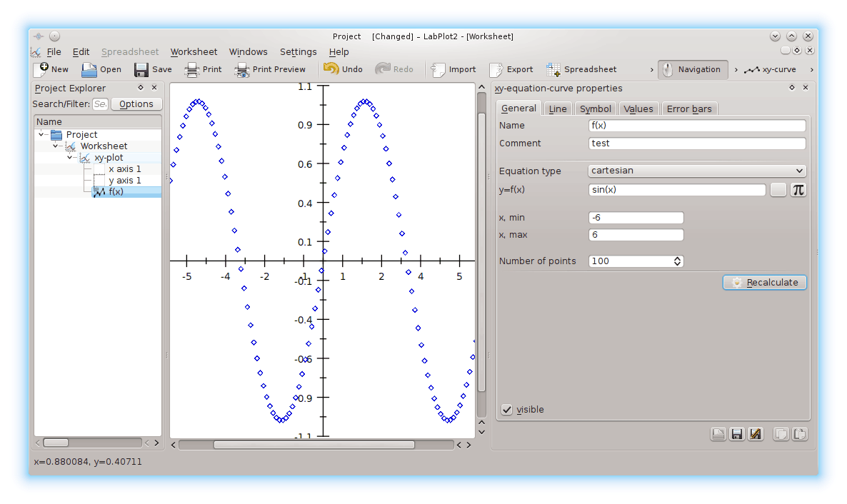Click the Undo toolbar icon
The image size is (847, 504).
pyautogui.click(x=342, y=69)
